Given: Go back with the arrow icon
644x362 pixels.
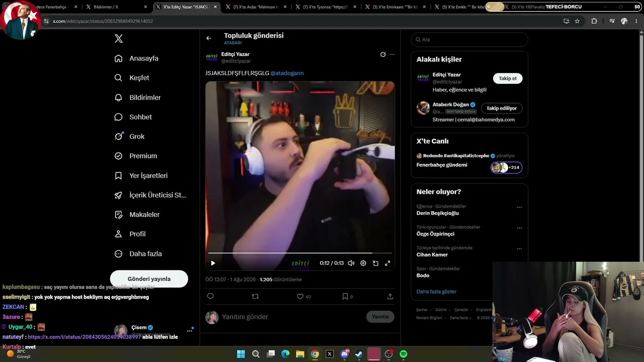Looking at the screenshot, I should point(209,38).
